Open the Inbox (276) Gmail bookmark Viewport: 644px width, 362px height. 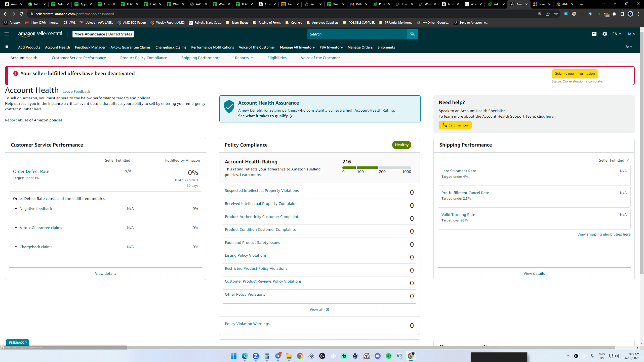(42, 23)
